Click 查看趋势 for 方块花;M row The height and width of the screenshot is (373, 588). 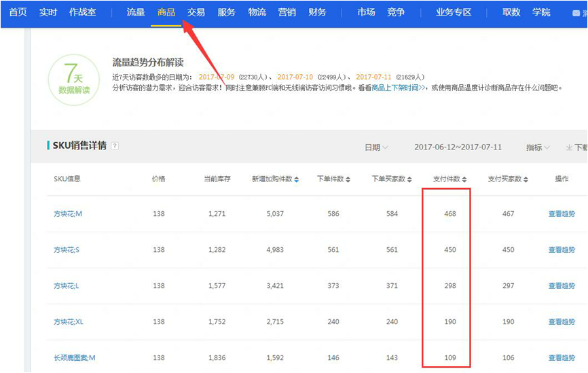tap(562, 213)
